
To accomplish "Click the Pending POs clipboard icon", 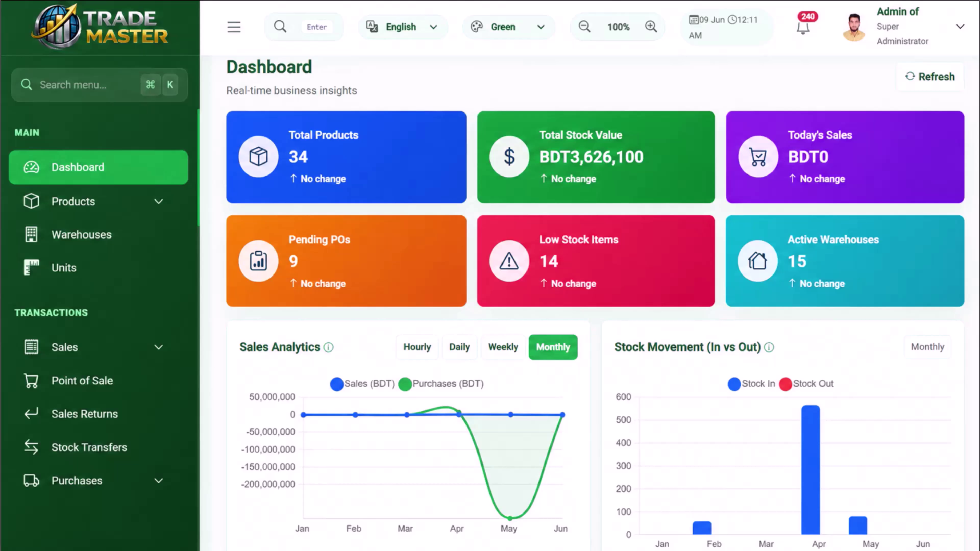I will pos(258,261).
